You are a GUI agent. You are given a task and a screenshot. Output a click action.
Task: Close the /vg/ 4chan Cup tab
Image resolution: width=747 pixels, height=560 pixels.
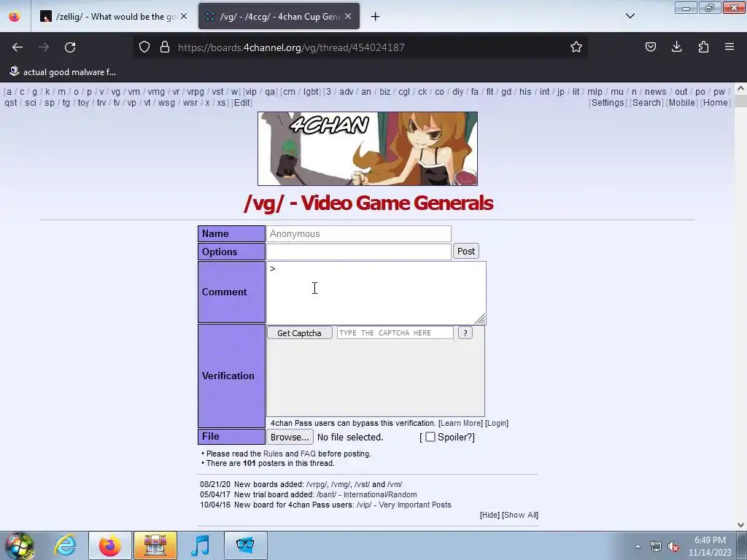click(348, 16)
